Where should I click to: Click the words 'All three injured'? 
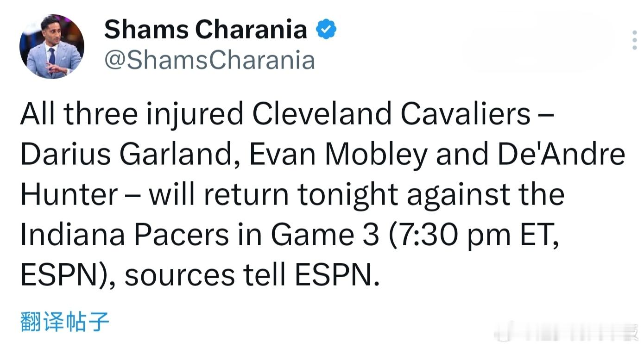pos(132,113)
